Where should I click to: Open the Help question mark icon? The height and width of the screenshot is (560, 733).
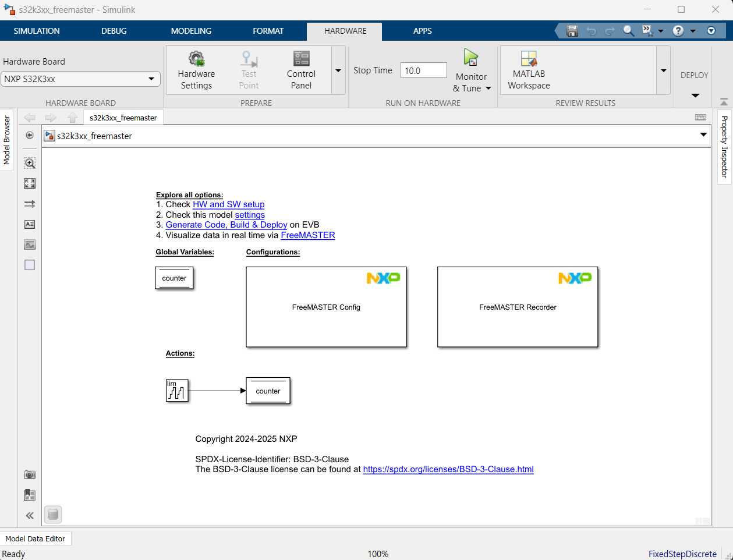678,31
